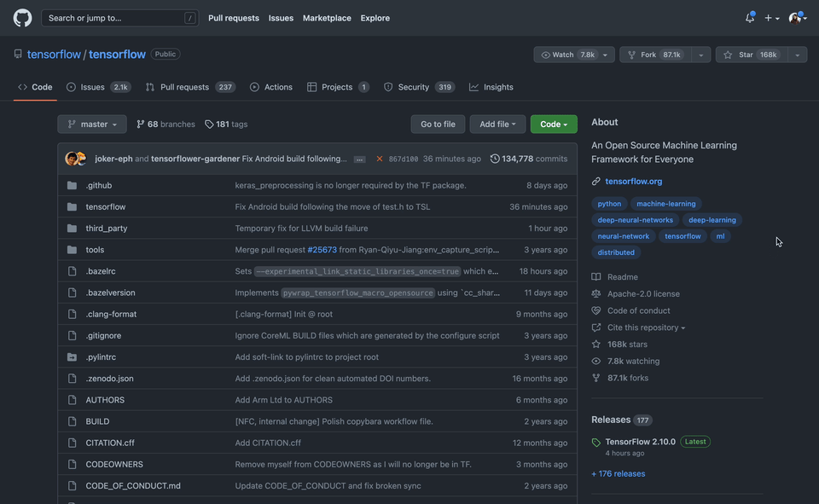
Task: Select the machine-learning topic tag
Action: tap(665, 204)
